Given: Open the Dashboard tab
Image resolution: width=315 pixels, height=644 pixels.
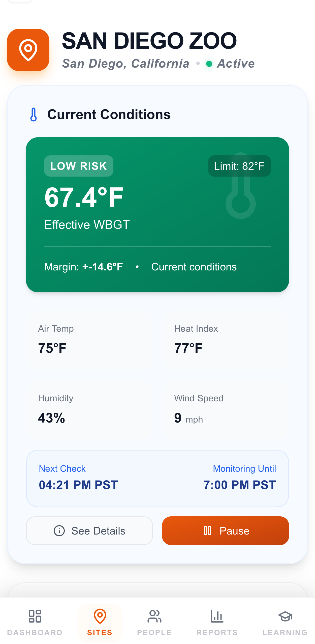Looking at the screenshot, I should click(35, 622).
